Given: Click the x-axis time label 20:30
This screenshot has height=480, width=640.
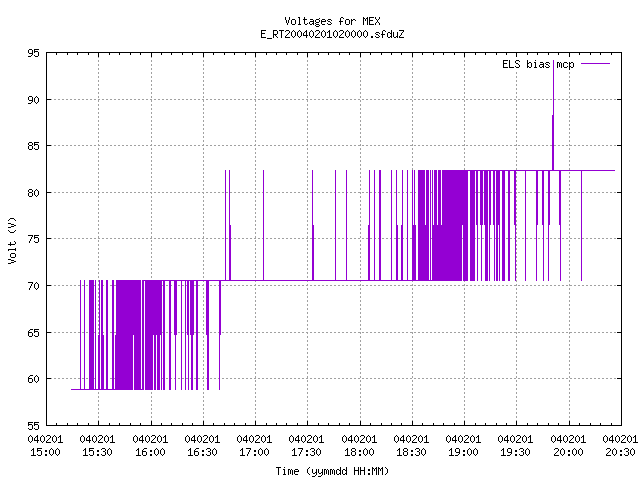Looking at the screenshot, I should pos(620,452).
